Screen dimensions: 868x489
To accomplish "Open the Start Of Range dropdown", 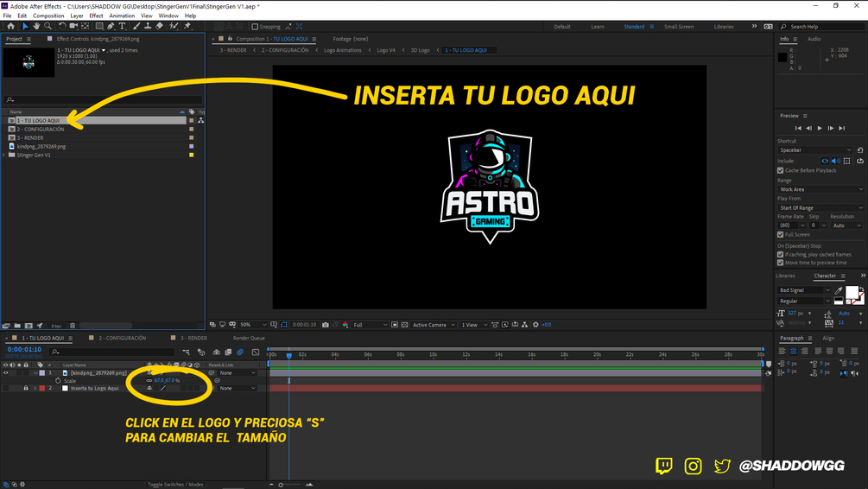I will (x=820, y=207).
